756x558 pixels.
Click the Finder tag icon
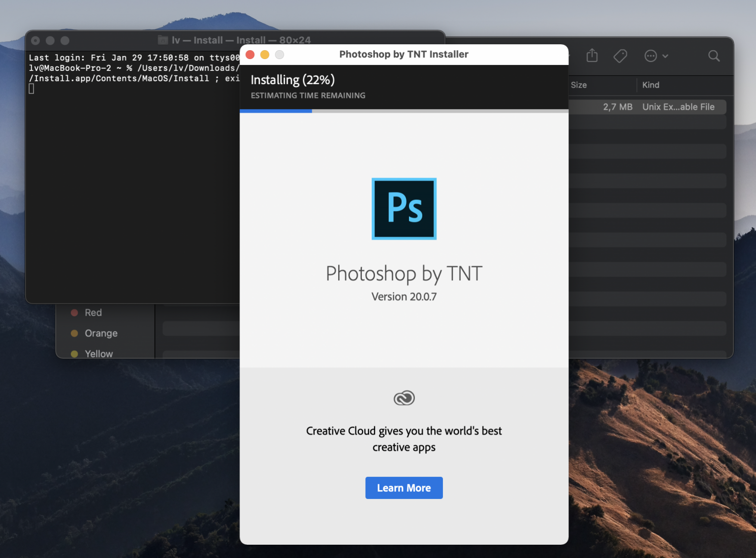tap(620, 56)
